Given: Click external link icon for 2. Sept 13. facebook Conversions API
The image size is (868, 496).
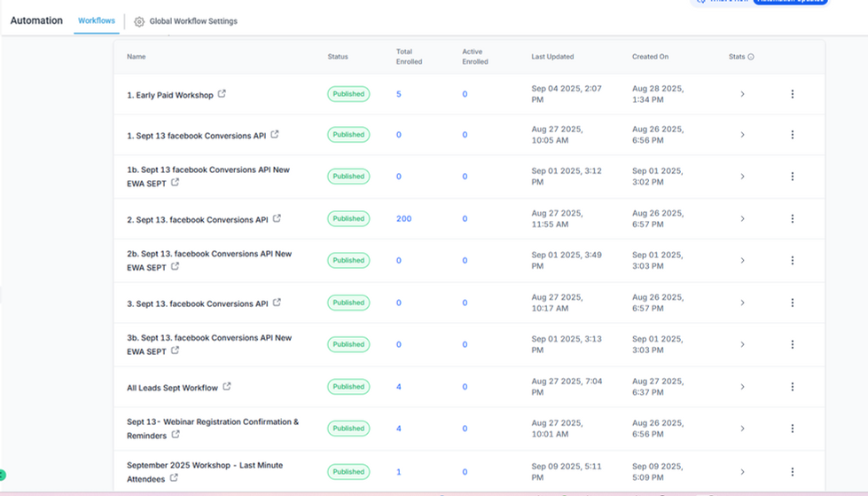Looking at the screenshot, I should point(277,218).
